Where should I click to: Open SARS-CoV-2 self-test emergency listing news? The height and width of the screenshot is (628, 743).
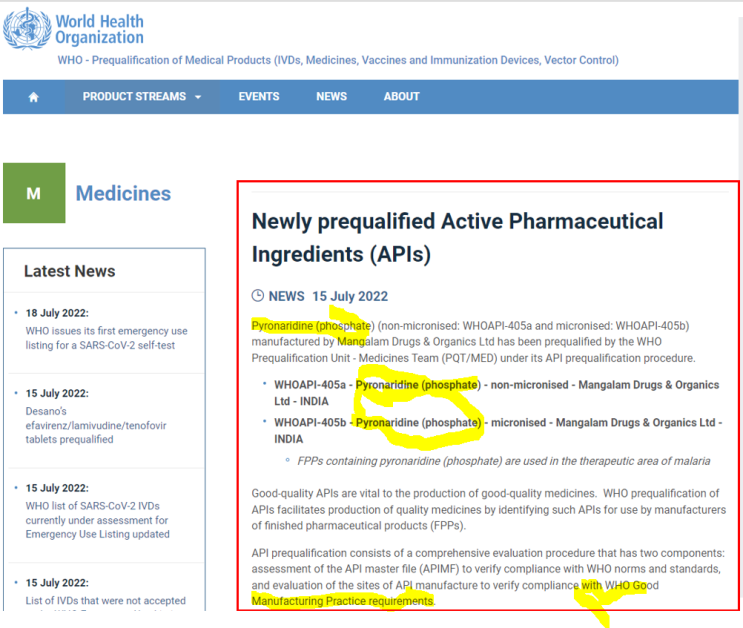[x=106, y=338]
